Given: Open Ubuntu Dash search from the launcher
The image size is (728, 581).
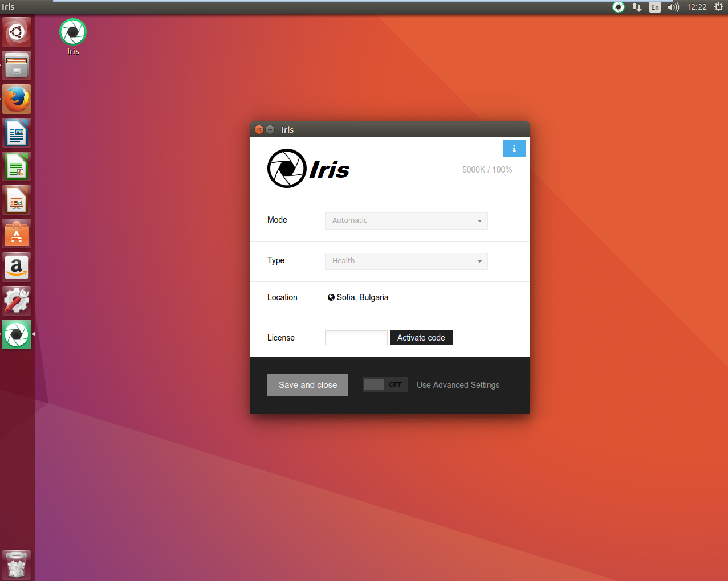Looking at the screenshot, I should point(17,32).
